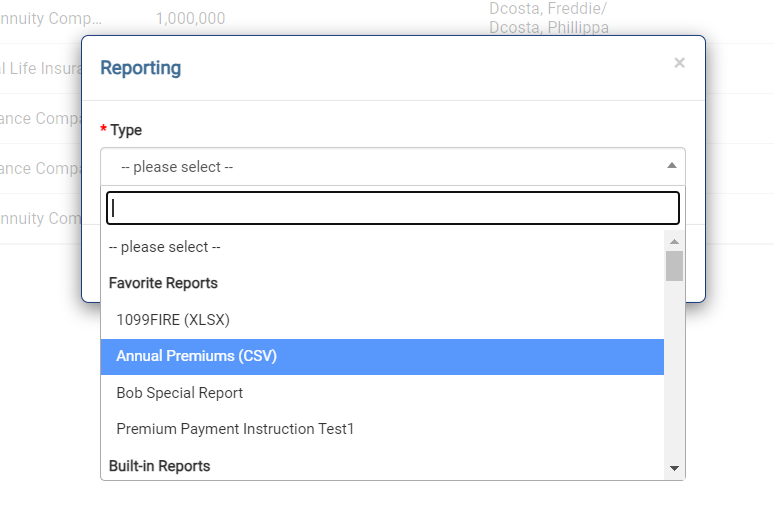Viewport: 774px width, 524px height.
Task: Click the Reporting dialog title
Action: coord(141,68)
